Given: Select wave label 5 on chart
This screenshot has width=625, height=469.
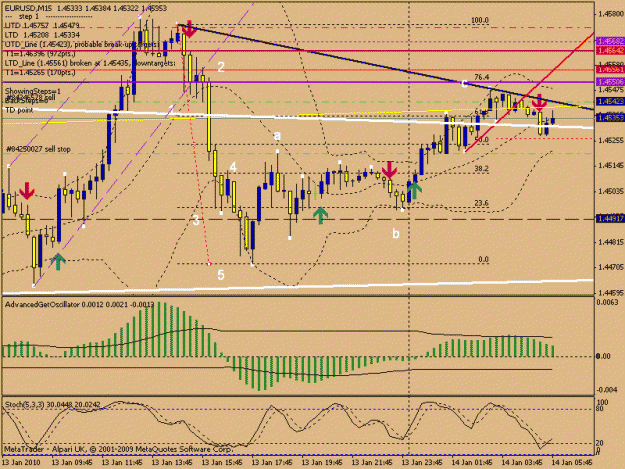Looking at the screenshot, I should (x=221, y=275).
